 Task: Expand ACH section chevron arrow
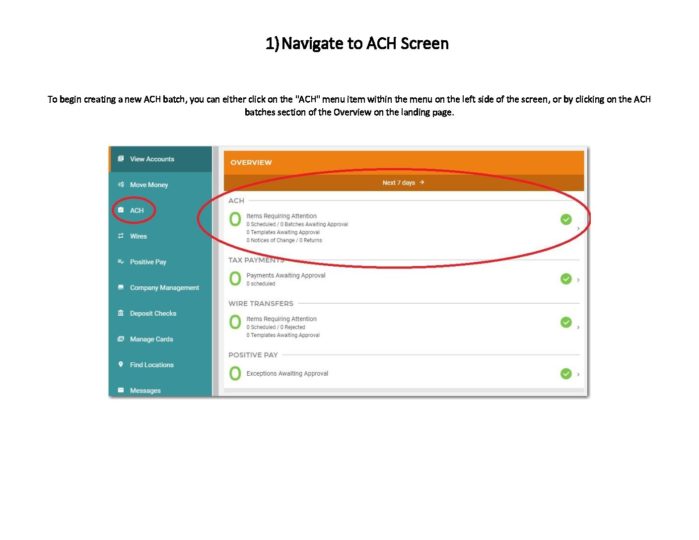(578, 229)
